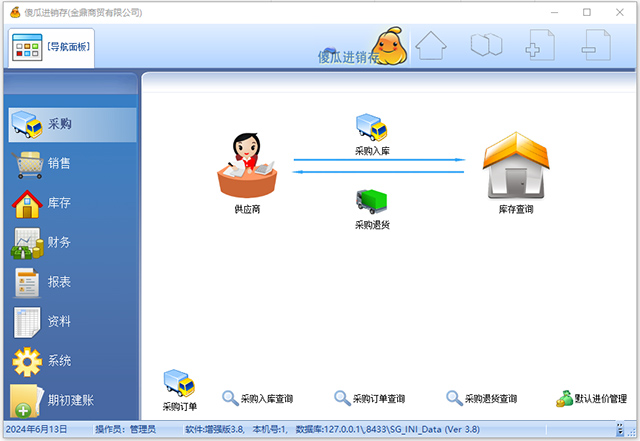Minimize the 傻瓜进销存 window

[x=554, y=13]
